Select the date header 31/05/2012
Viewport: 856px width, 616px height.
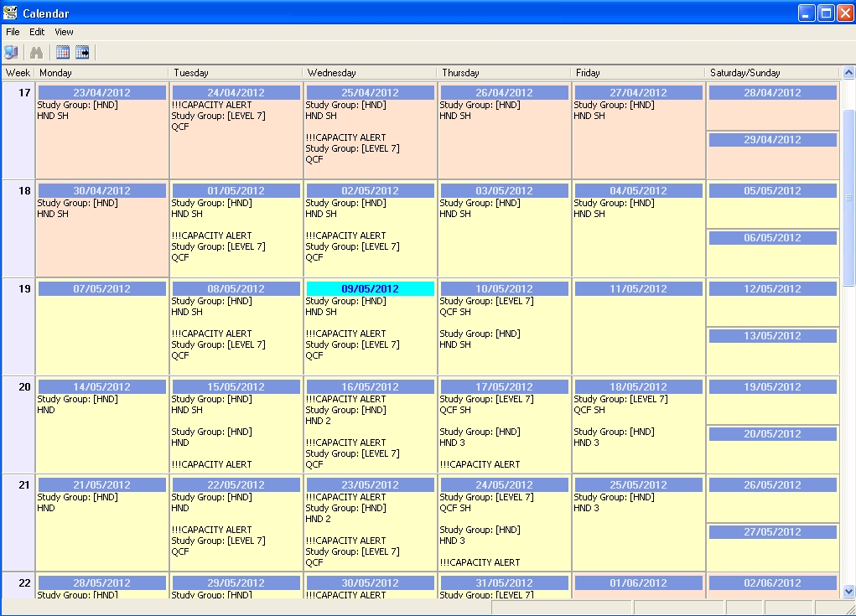505,582
